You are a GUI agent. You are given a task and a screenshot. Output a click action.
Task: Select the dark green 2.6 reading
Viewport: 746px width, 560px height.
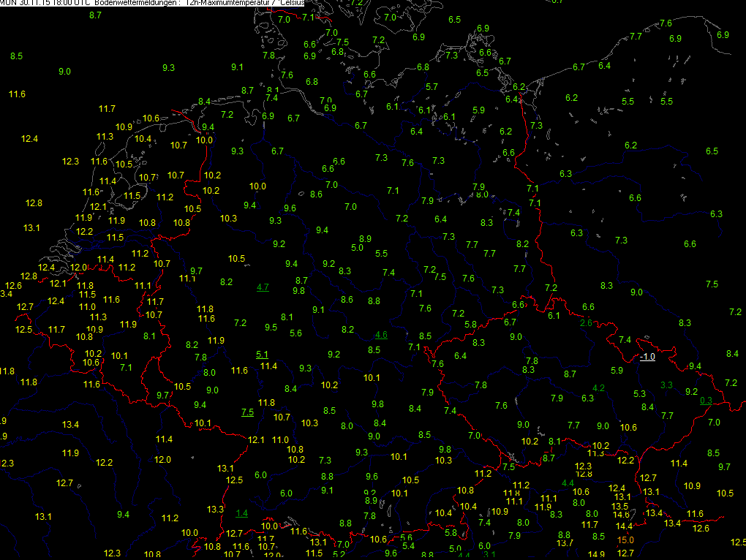(586, 323)
